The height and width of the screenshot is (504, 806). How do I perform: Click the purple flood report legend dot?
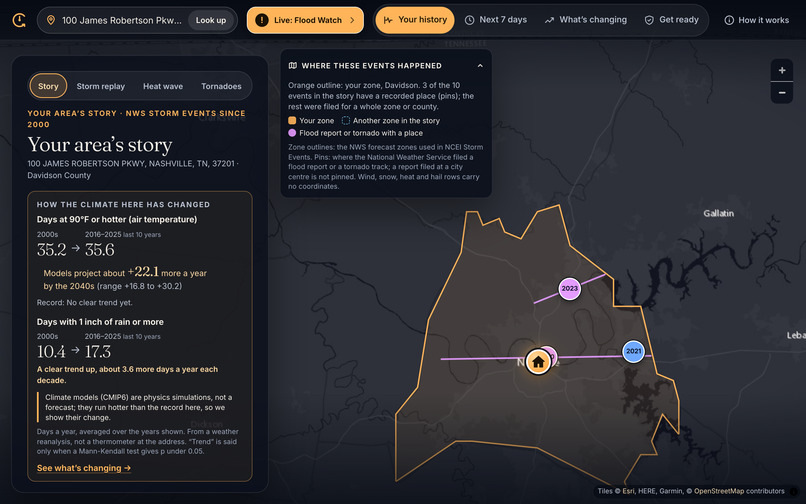click(x=292, y=133)
